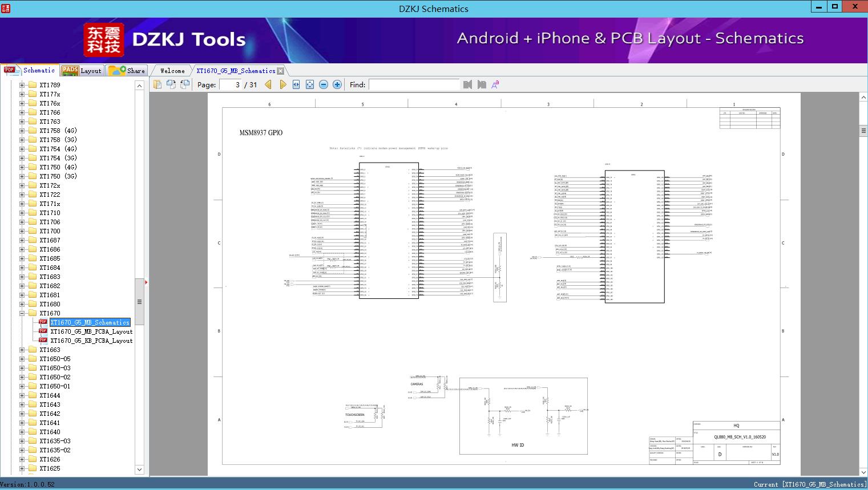
Task: Expand the XT1789 folder
Action: click(x=22, y=85)
